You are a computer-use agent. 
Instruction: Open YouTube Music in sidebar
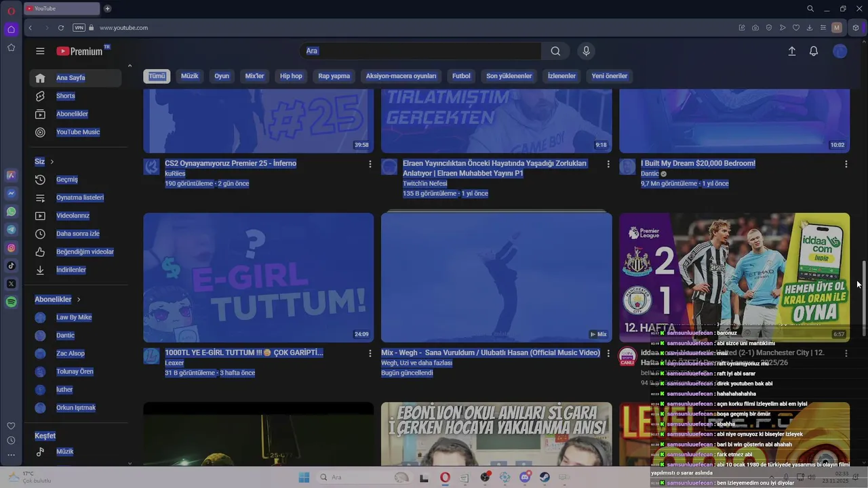tap(76, 132)
